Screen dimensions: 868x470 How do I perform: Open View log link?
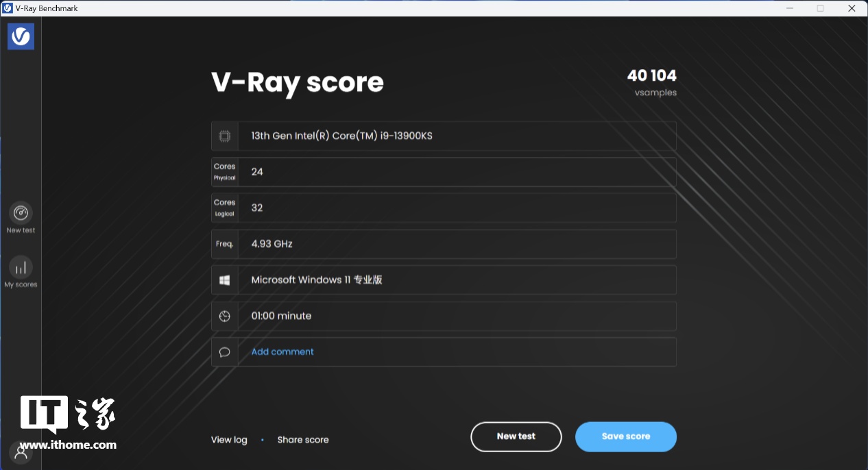click(x=229, y=440)
